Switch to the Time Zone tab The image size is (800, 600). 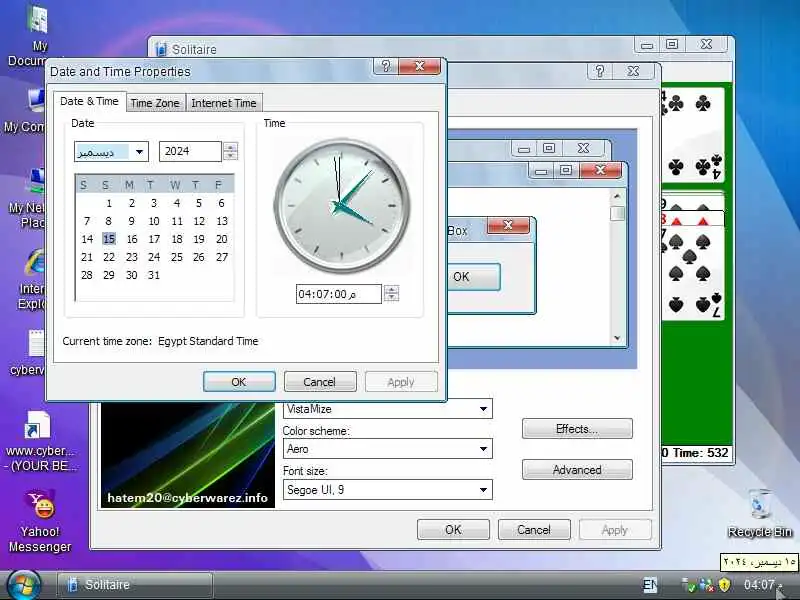[x=155, y=103]
